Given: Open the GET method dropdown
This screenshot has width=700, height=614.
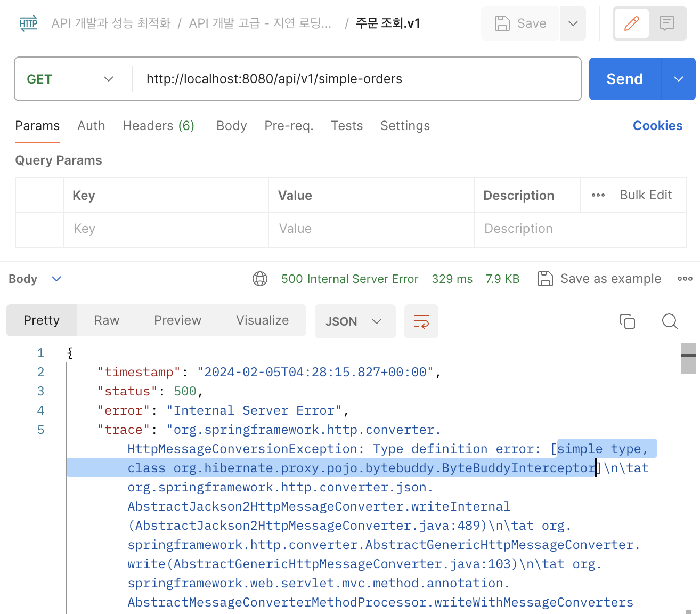Looking at the screenshot, I should 70,79.
